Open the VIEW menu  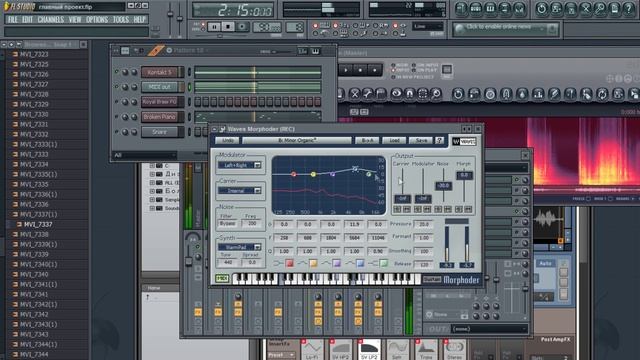[75, 20]
